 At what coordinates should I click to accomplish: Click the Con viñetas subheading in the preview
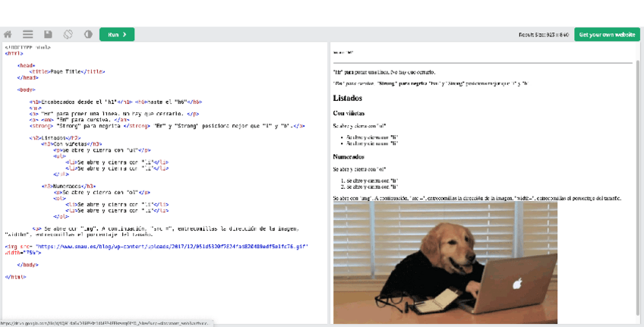[x=350, y=113]
